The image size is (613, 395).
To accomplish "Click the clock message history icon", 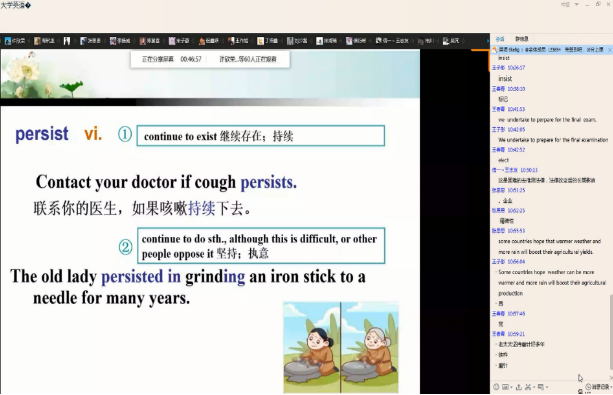I will click(588, 386).
